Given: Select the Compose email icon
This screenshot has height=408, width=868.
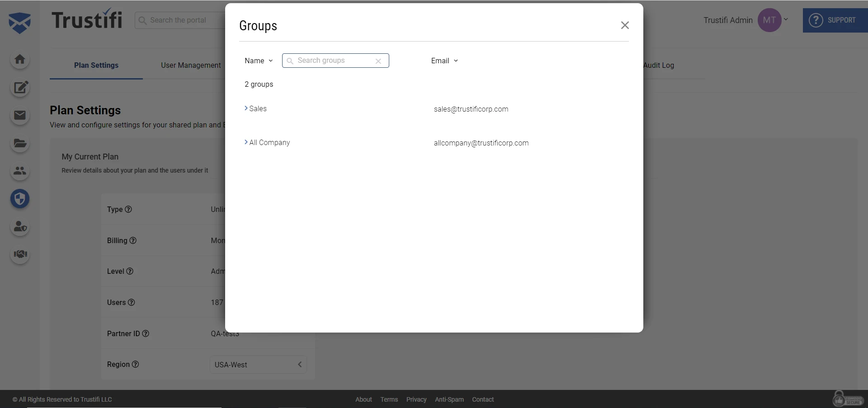Looking at the screenshot, I should click(x=20, y=88).
